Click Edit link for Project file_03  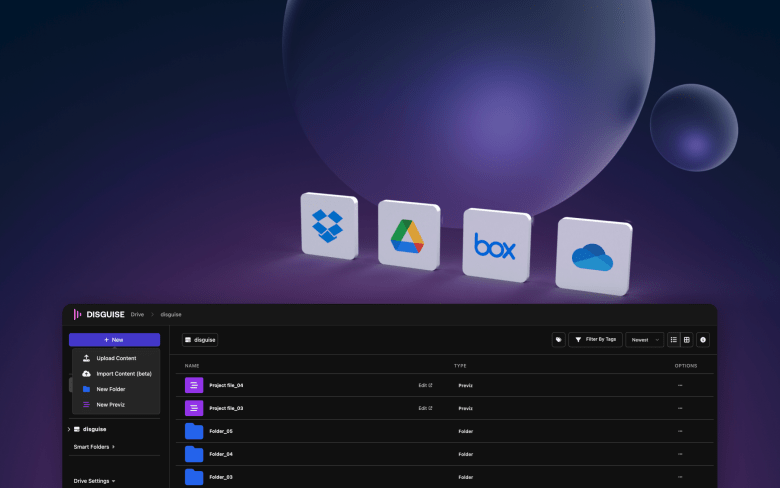click(424, 408)
